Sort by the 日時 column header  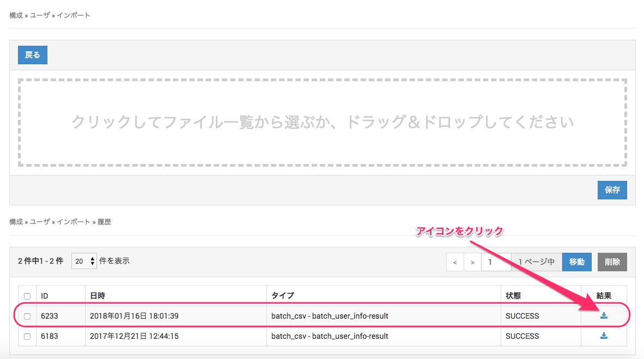pyautogui.click(x=98, y=296)
